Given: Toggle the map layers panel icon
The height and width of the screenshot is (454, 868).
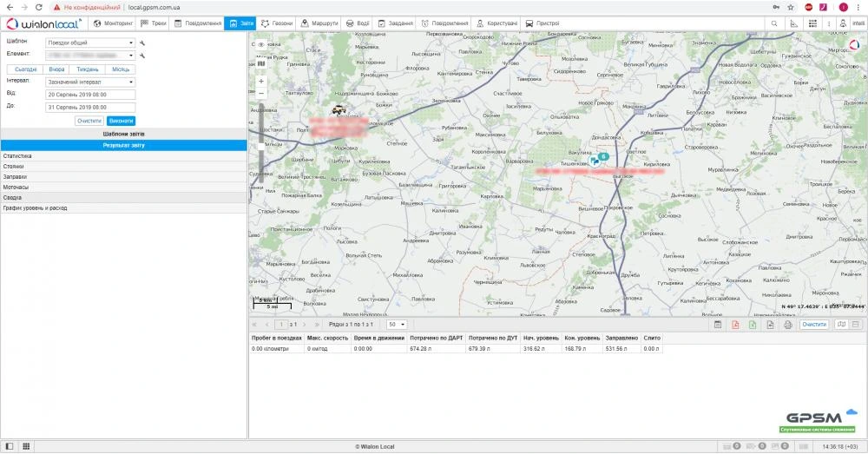Looking at the screenshot, I should click(261, 63).
